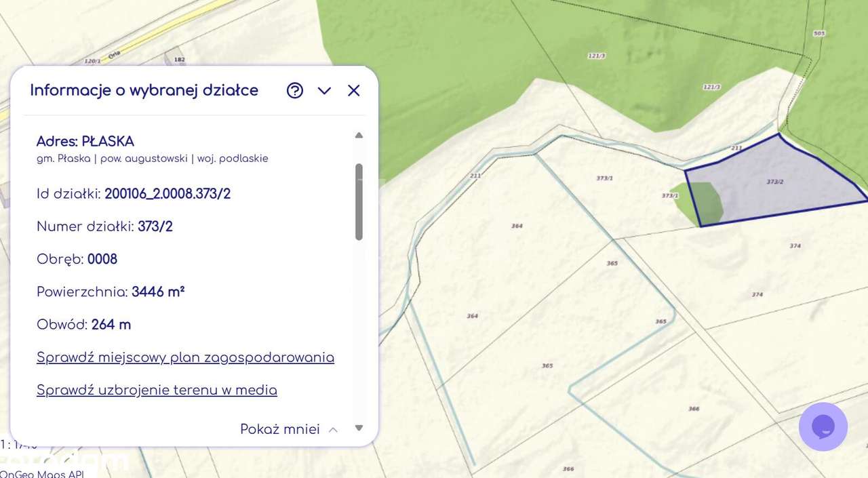Click the question mark help icon

(x=295, y=90)
